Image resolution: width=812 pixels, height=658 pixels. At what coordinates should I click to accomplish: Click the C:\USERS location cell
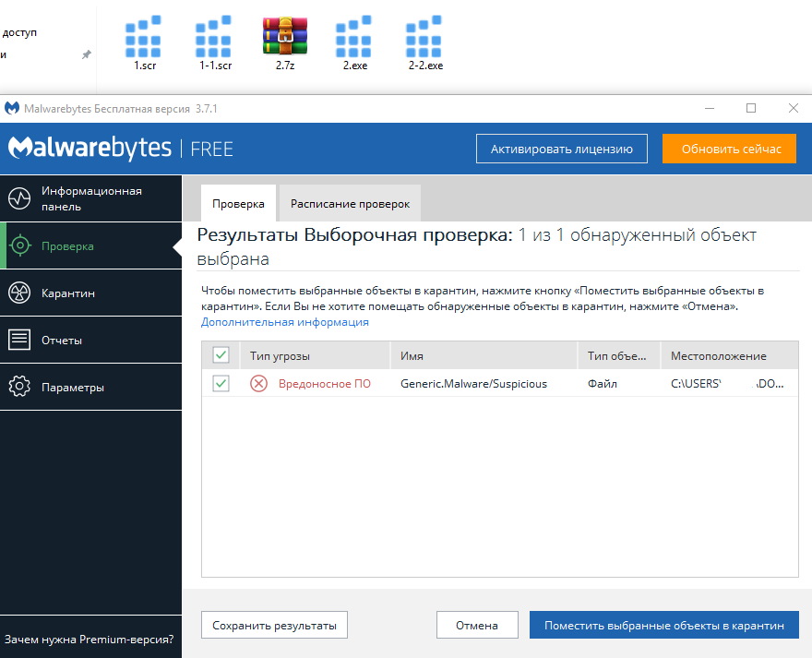727,383
